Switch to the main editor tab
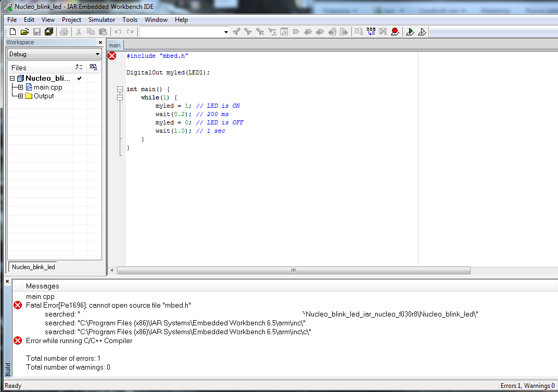 (x=115, y=45)
